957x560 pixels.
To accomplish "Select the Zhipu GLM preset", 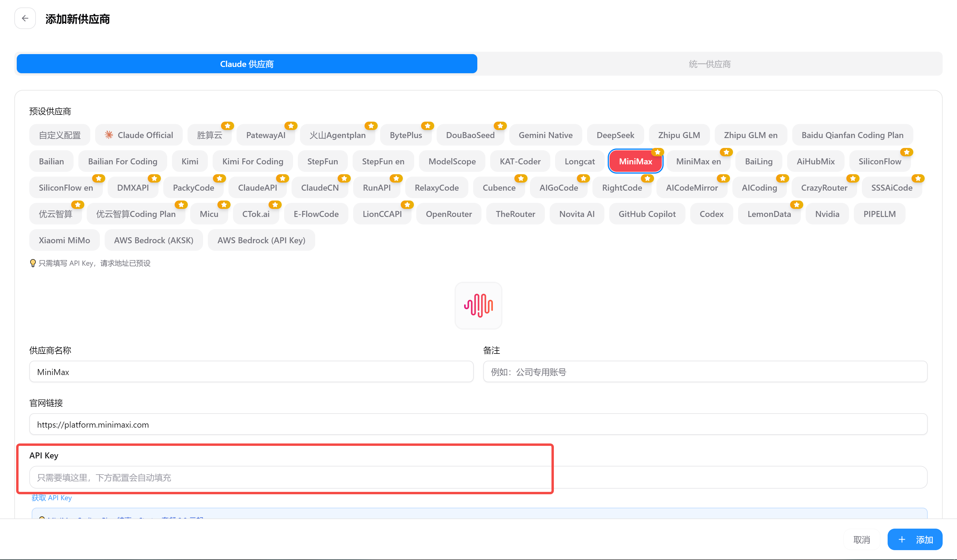I will coord(679,135).
